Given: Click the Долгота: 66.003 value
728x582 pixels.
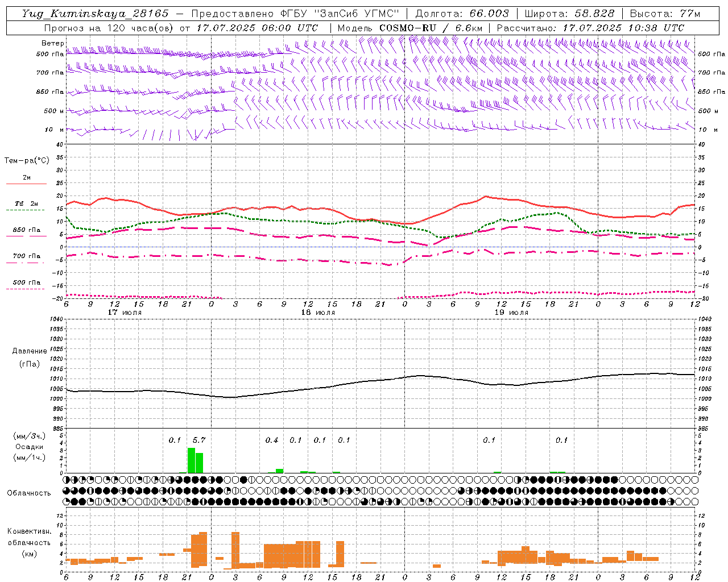Looking at the screenshot, I should pos(462,14).
